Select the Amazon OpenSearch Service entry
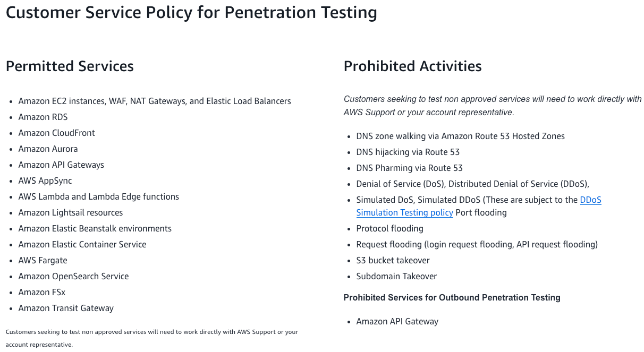Viewport: 644px width, 352px height. coord(73,276)
